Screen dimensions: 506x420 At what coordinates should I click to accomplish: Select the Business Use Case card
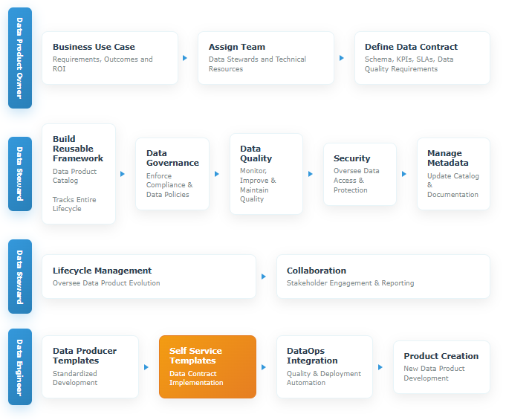click(110, 58)
